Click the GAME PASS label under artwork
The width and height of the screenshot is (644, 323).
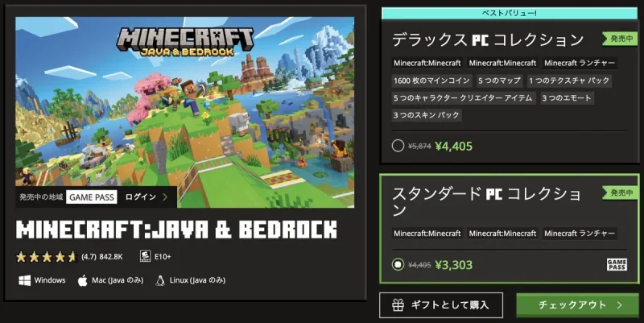click(x=92, y=197)
